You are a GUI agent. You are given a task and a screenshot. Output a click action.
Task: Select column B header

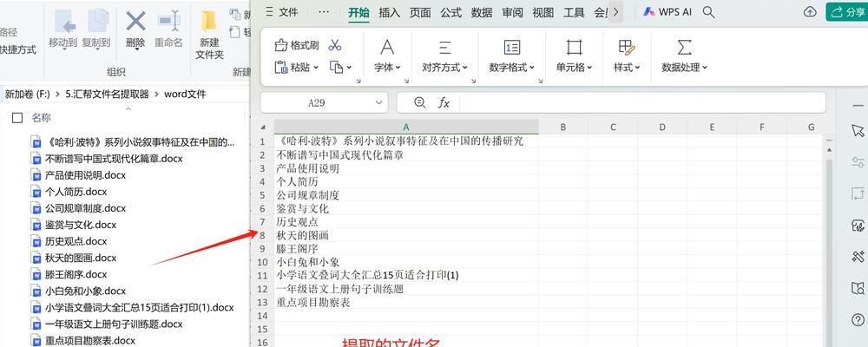coord(563,127)
